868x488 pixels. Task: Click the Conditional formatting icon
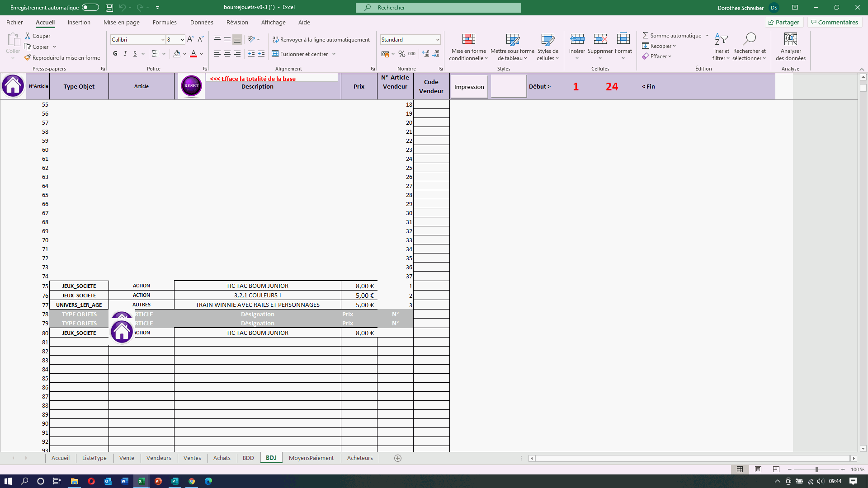pos(468,40)
